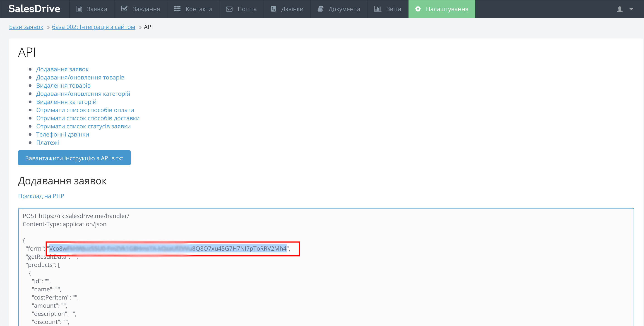Open Платежі link
The height and width of the screenshot is (326, 644).
pos(48,142)
